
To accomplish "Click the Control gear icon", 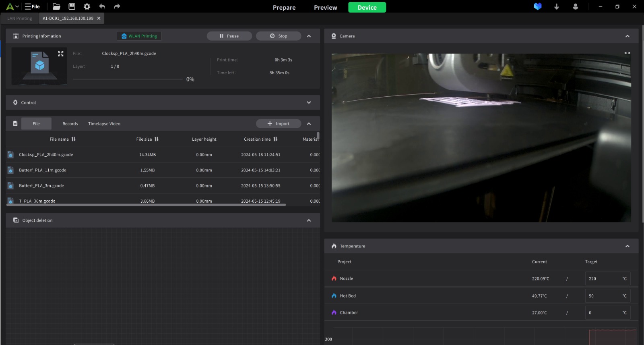I will pos(15,102).
